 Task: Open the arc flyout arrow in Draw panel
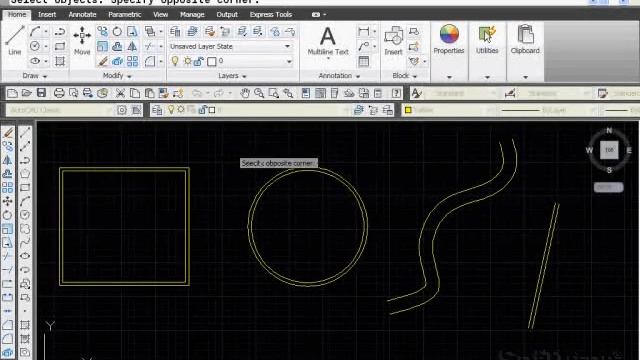pyautogui.click(x=46, y=31)
